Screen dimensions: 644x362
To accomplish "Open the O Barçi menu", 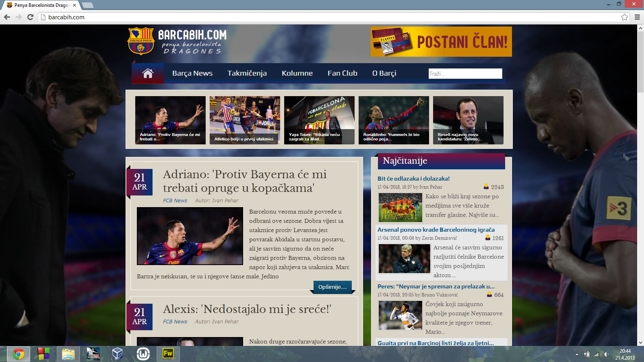I will click(x=384, y=73).
